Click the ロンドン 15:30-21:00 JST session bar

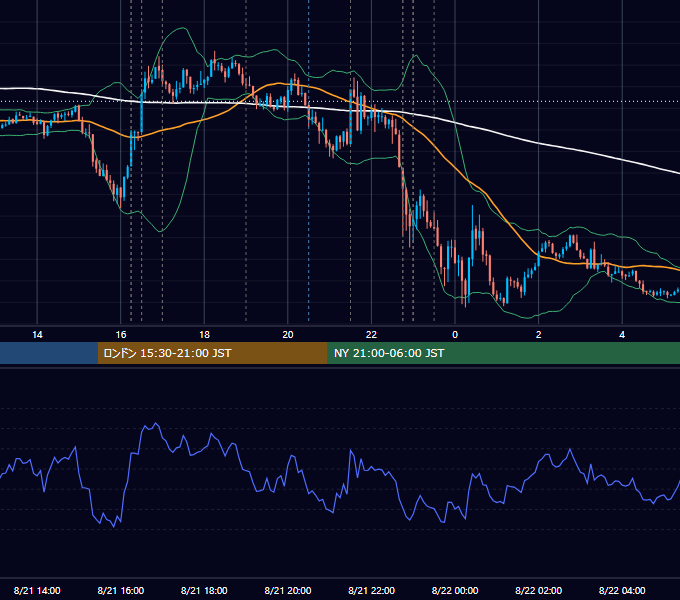click(212, 353)
